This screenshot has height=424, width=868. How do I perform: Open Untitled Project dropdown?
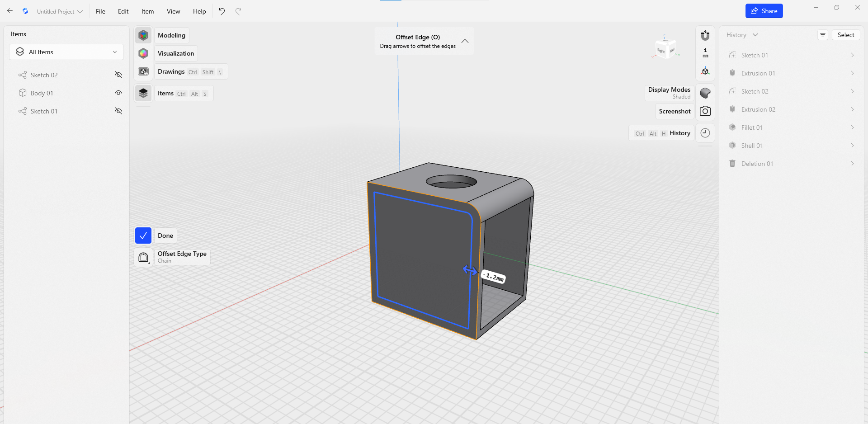(x=60, y=11)
